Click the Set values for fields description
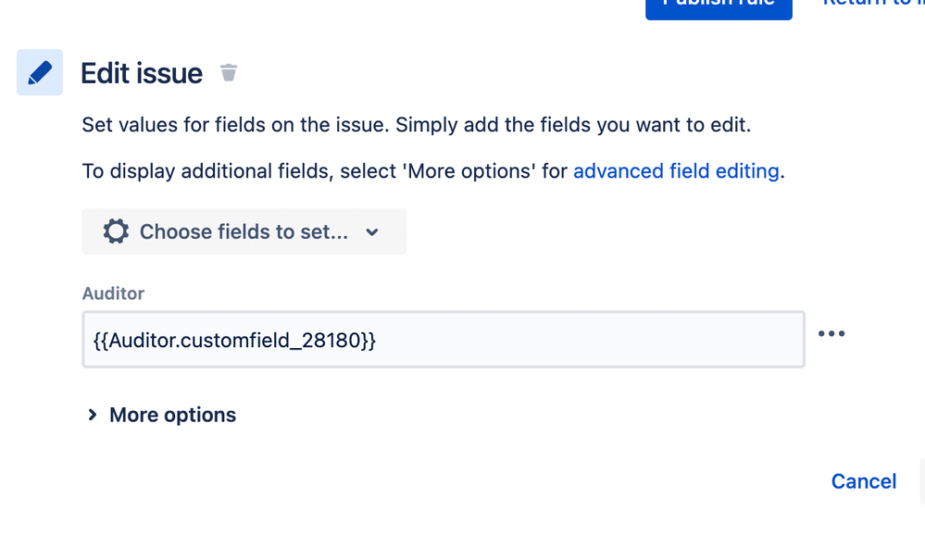 click(417, 125)
